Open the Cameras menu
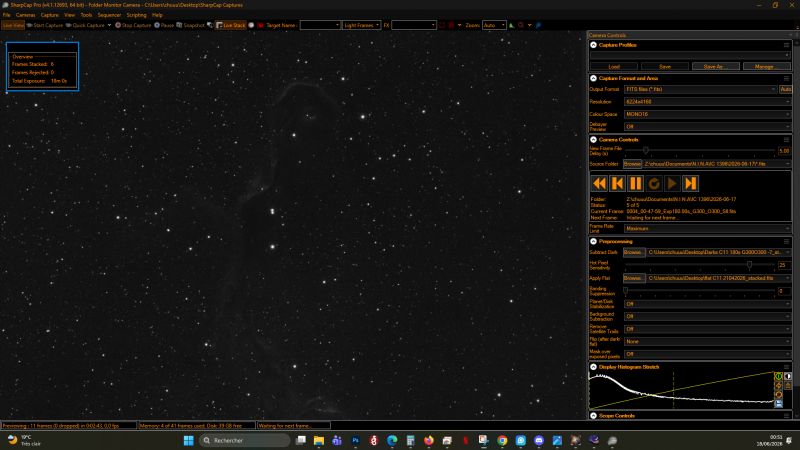800x450 pixels. tap(25, 15)
